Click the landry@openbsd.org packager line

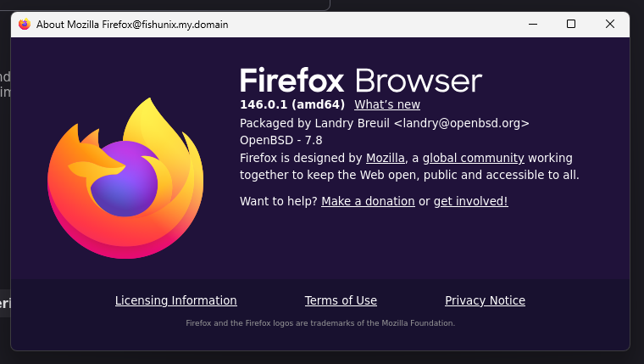[x=384, y=123]
